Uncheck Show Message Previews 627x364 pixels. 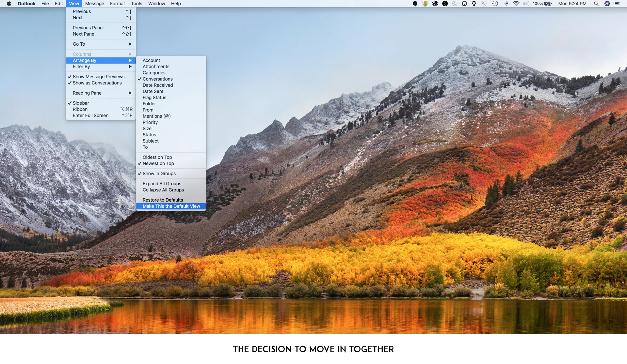coord(98,77)
